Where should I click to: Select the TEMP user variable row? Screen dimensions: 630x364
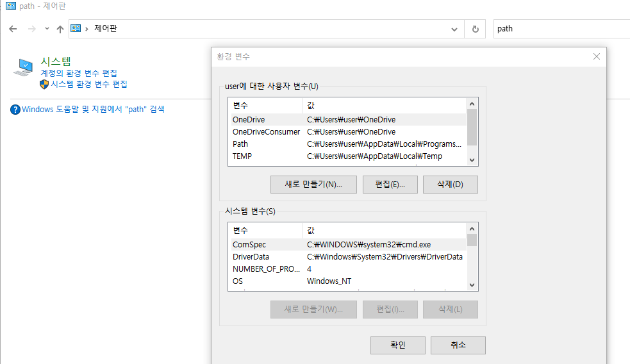347,156
